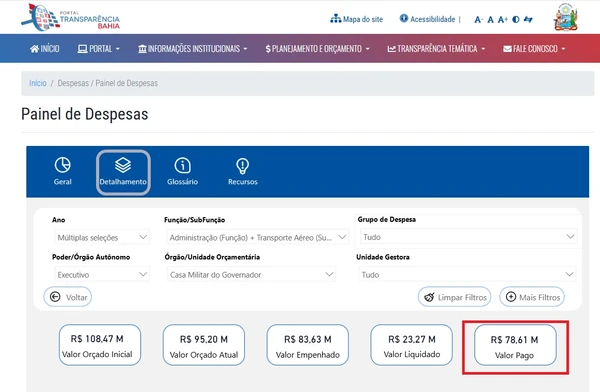Viewport: 600px width, 392px height.
Task: Open the Mapa do site link
Action: tap(357, 19)
